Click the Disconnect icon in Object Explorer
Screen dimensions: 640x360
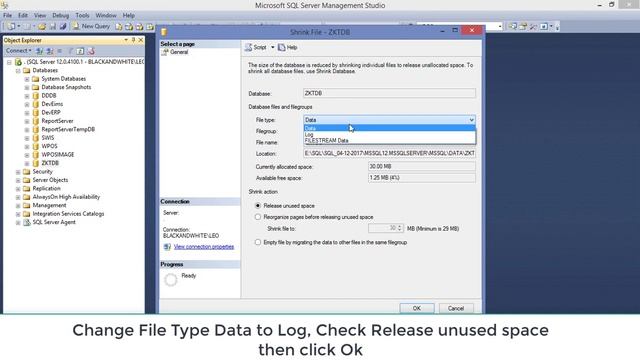(x=50, y=51)
